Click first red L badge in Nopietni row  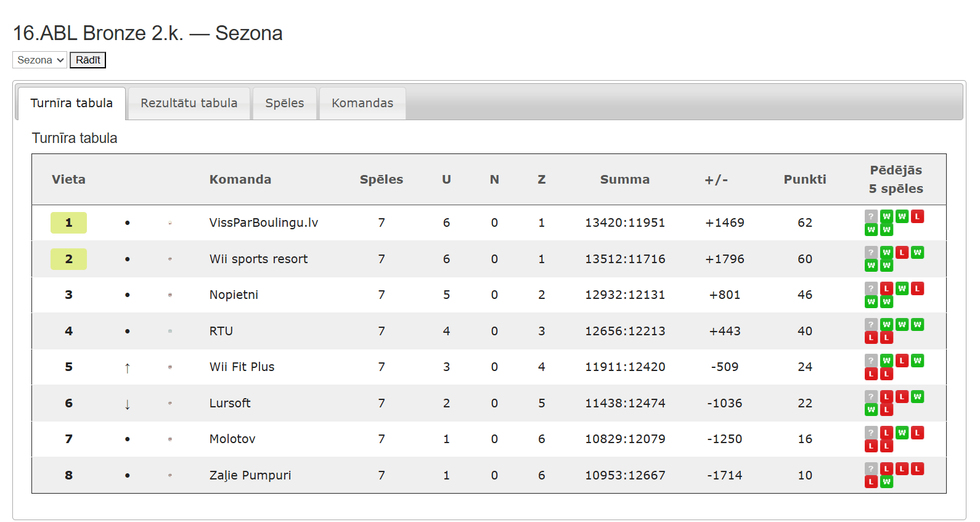[x=886, y=288]
